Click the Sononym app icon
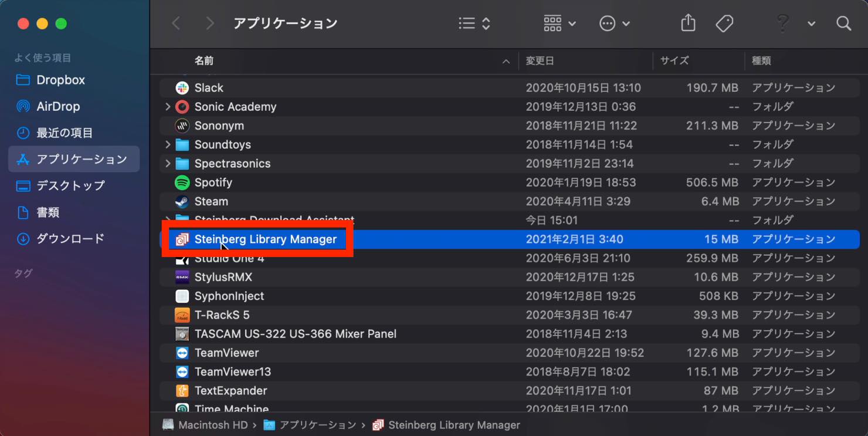Image resolution: width=868 pixels, height=436 pixels. [x=182, y=126]
